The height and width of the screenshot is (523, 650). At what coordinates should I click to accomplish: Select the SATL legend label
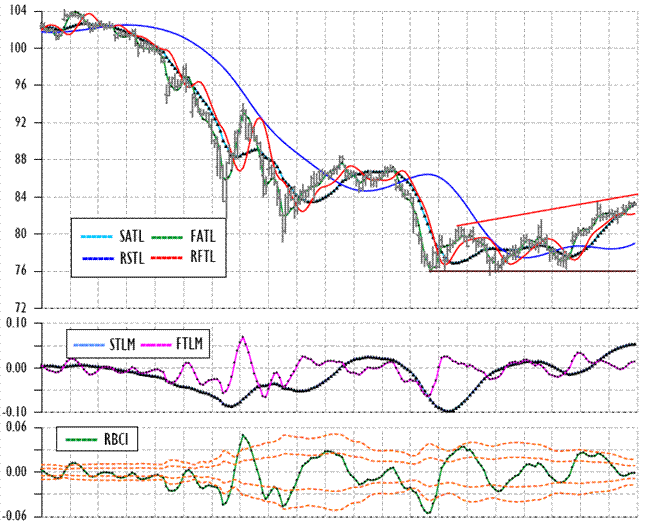131,237
